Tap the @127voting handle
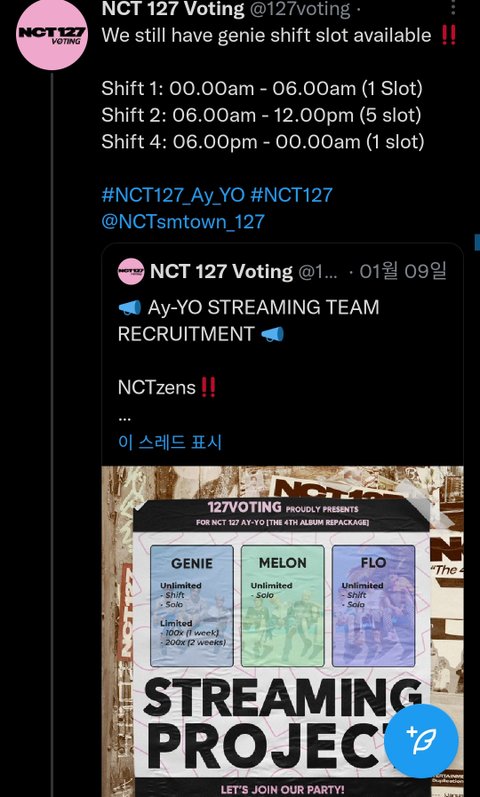 click(x=300, y=9)
